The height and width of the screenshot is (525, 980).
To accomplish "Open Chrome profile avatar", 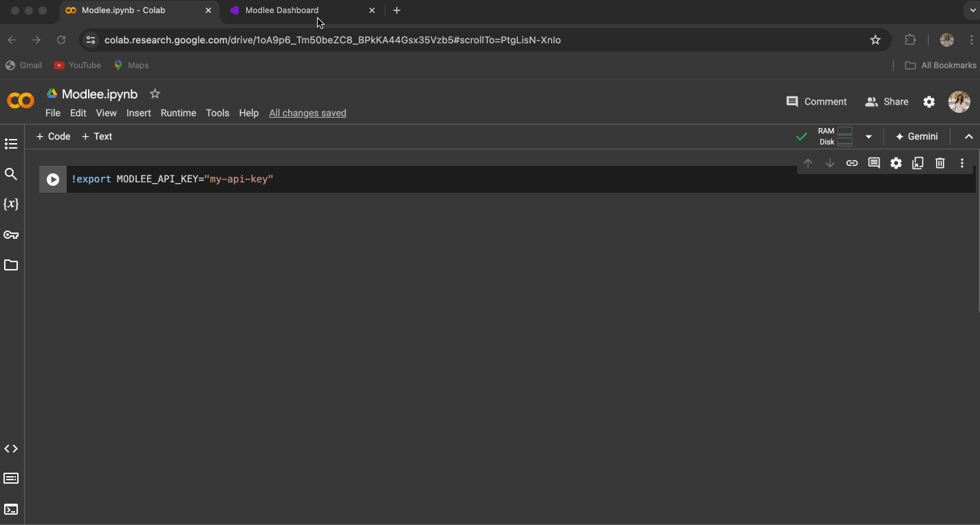I will [x=947, y=40].
